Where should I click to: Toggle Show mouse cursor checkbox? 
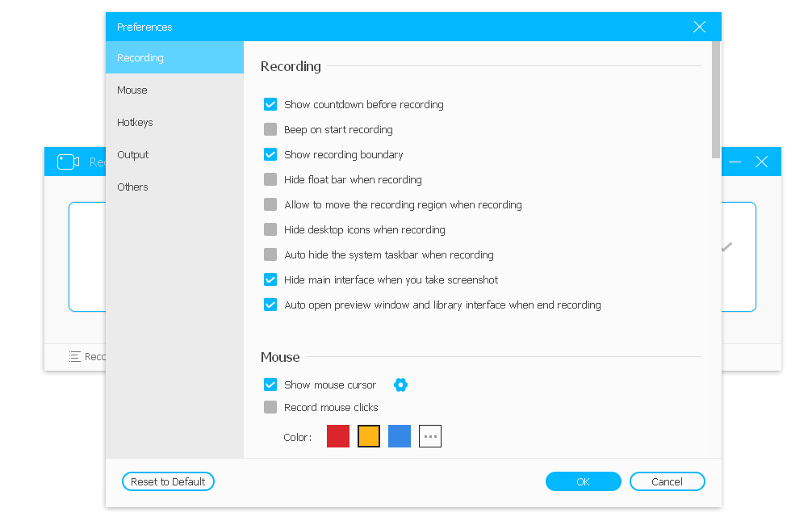270,384
